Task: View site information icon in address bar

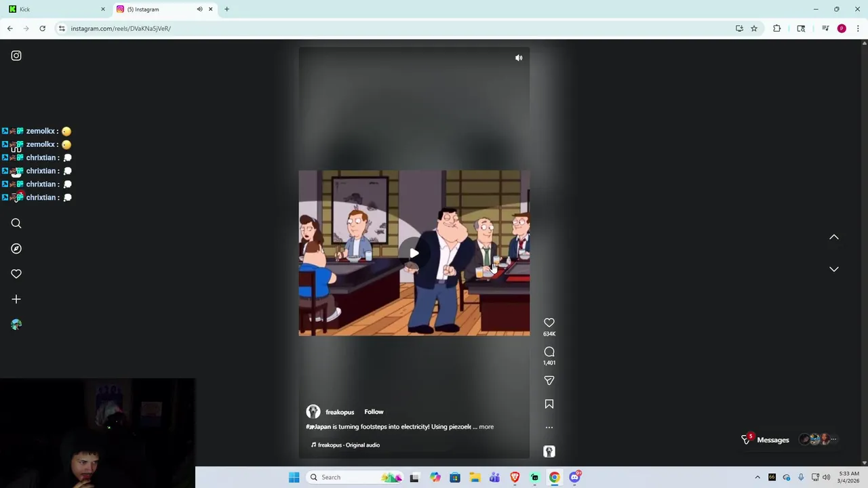Action: click(x=62, y=28)
